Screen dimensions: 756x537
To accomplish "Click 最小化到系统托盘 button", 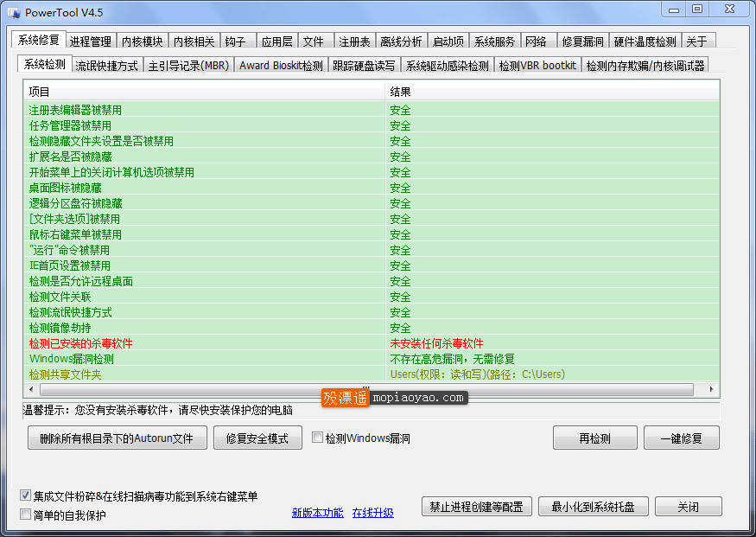I will tap(593, 507).
